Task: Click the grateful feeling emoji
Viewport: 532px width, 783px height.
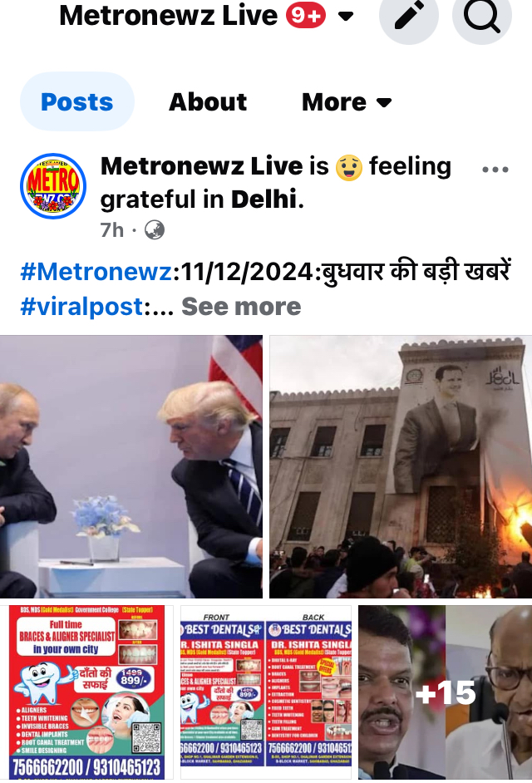Action: [x=348, y=167]
